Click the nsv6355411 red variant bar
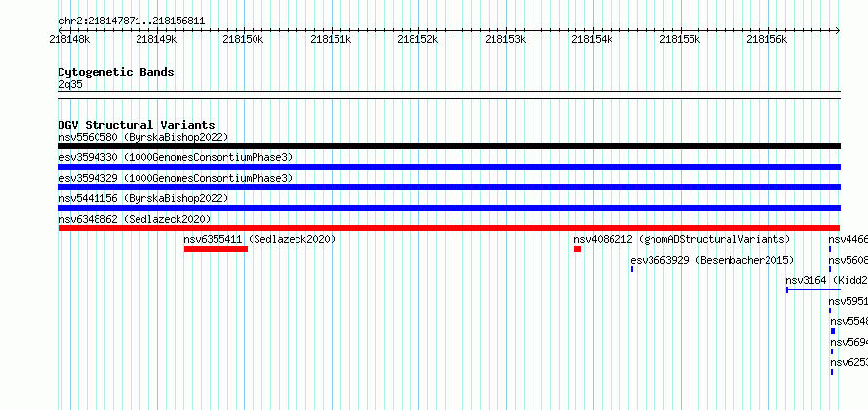The width and height of the screenshot is (868, 410). pos(216,249)
